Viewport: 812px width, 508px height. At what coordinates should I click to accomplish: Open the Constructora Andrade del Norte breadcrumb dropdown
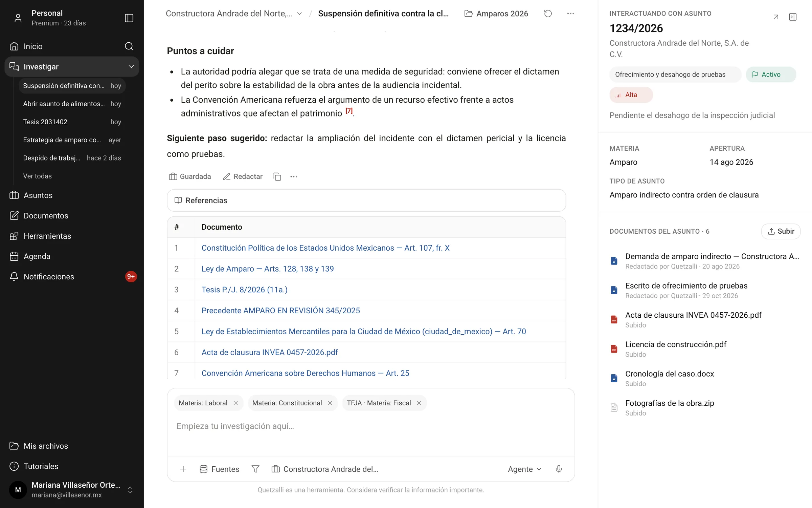[x=234, y=14]
